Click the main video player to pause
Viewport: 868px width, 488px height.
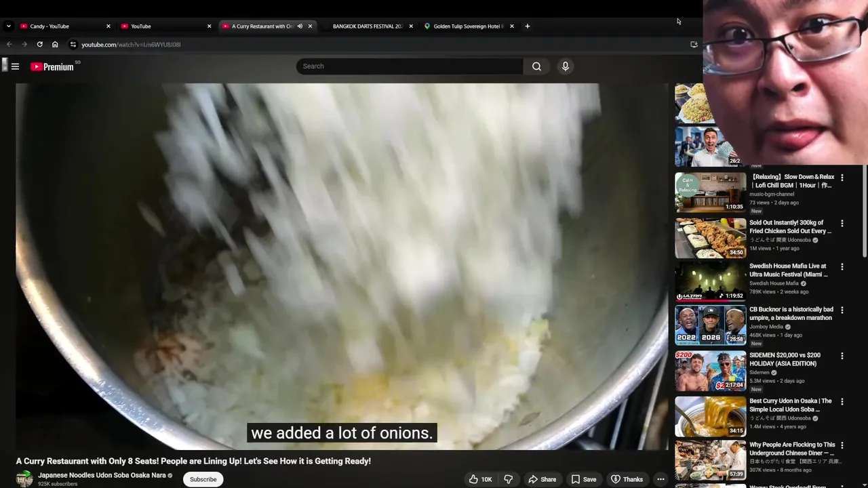point(342,266)
